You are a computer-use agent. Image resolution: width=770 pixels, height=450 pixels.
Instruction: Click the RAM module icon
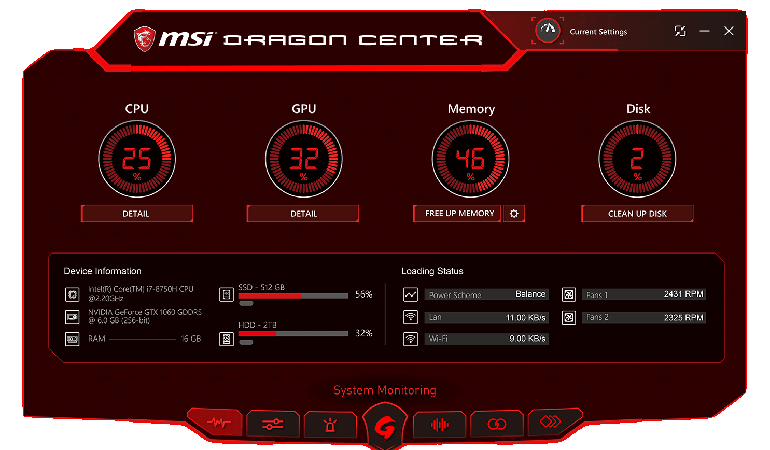72,339
